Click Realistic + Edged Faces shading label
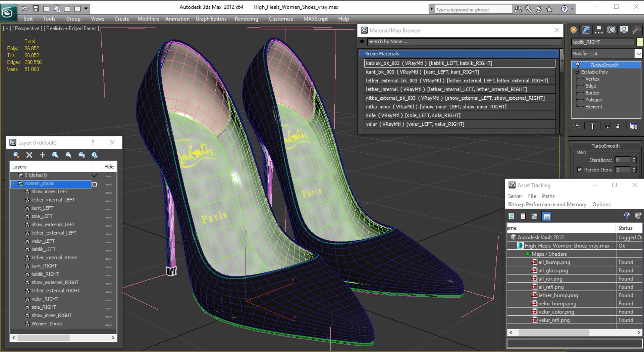 (71, 29)
